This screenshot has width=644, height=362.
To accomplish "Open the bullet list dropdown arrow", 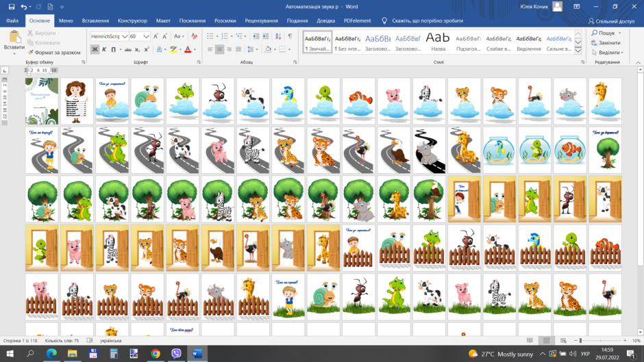I will tap(217, 36).
